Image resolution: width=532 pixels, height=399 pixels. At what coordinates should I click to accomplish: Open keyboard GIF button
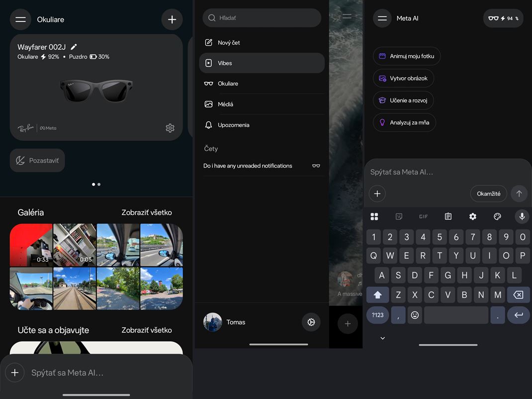pos(424,216)
